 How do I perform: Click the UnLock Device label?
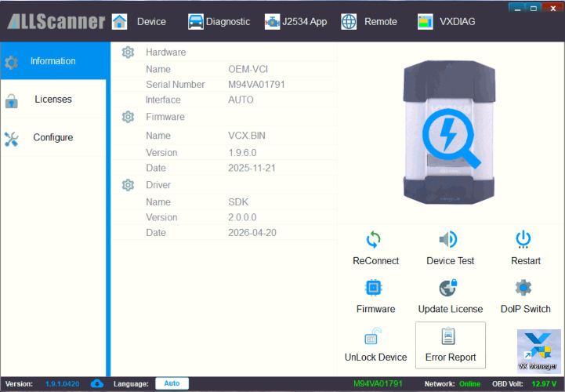[x=376, y=358]
